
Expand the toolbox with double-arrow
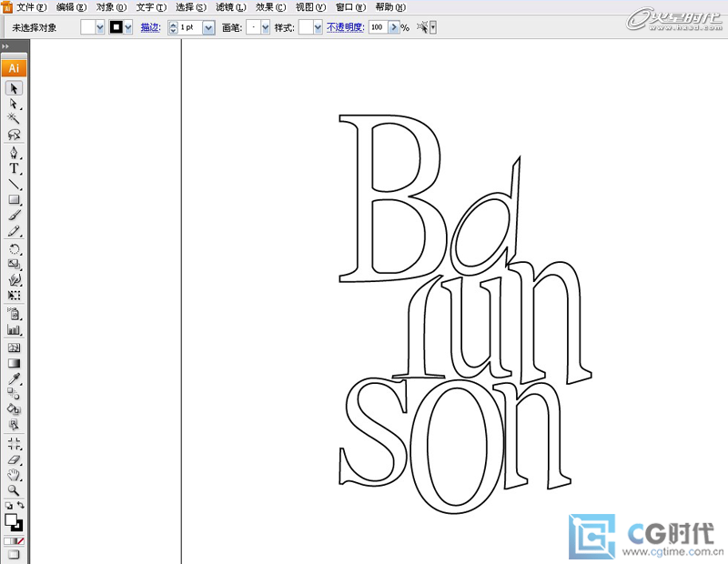point(5,46)
